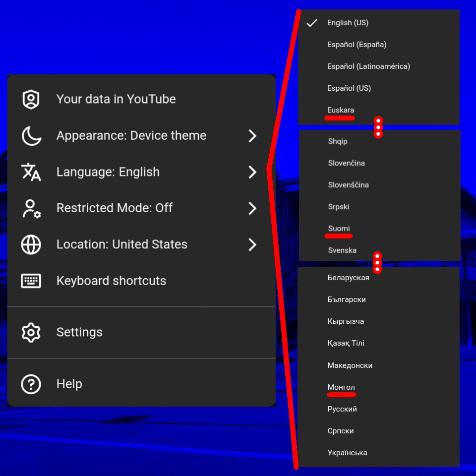Open the Language: English menu item
The image size is (476, 476).
(x=141, y=172)
